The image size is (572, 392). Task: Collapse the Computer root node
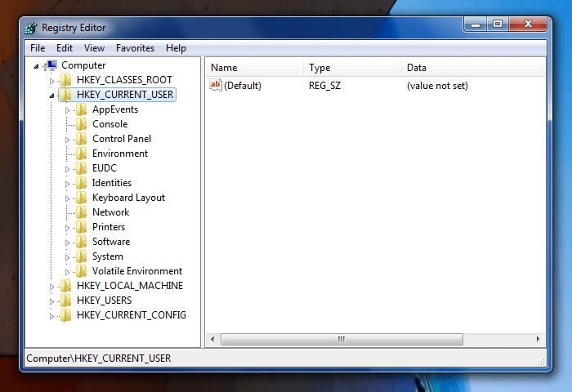[x=36, y=66]
